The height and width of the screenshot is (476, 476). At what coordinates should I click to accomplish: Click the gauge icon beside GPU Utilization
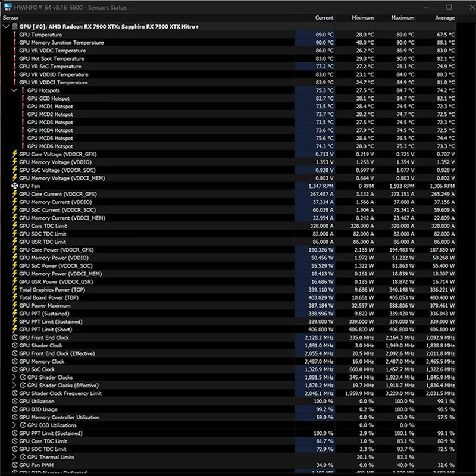click(x=15, y=402)
